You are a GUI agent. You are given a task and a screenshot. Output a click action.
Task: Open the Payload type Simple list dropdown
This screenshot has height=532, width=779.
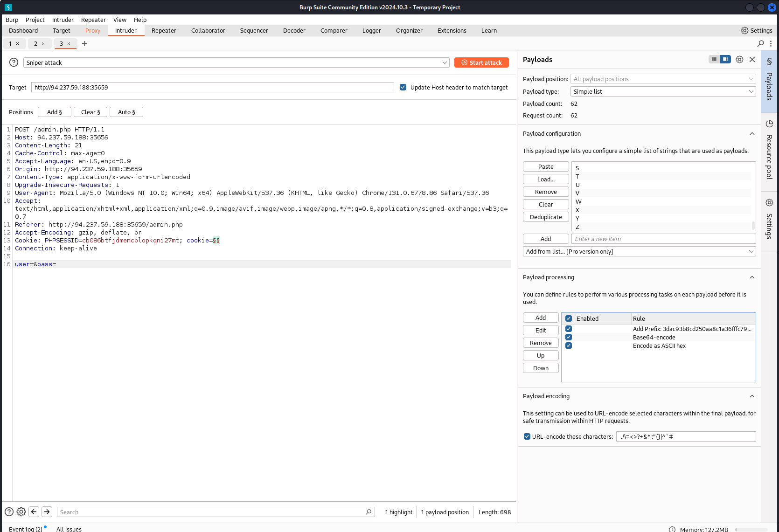pyautogui.click(x=663, y=91)
